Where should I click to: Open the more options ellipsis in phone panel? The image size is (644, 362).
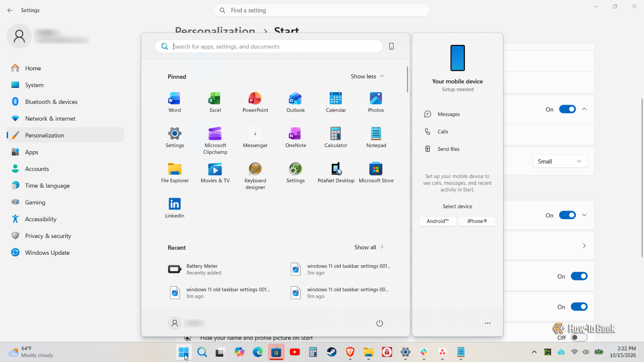tap(487, 323)
